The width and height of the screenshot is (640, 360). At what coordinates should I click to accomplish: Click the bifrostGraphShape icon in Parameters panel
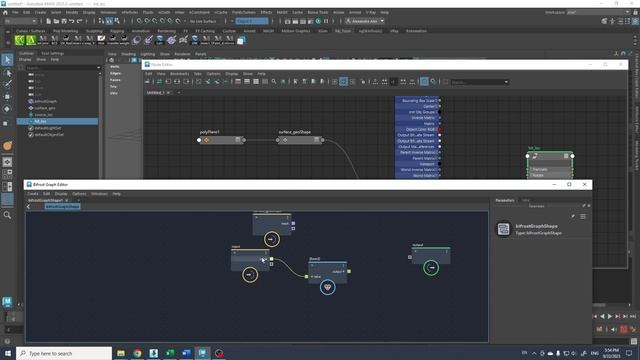tap(503, 229)
